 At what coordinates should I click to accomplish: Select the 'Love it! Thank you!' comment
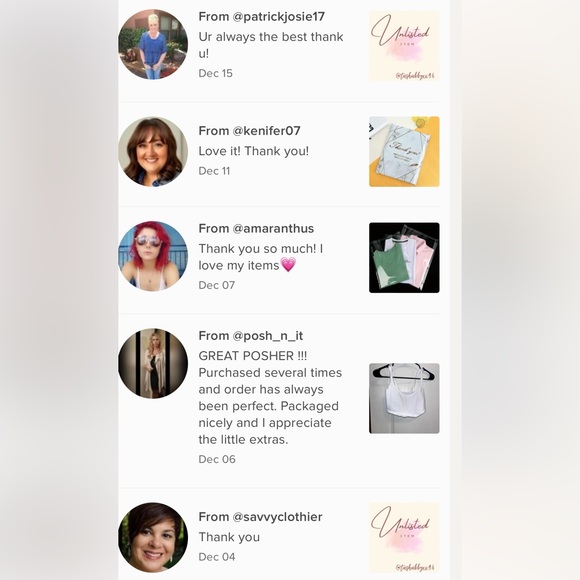click(x=253, y=151)
